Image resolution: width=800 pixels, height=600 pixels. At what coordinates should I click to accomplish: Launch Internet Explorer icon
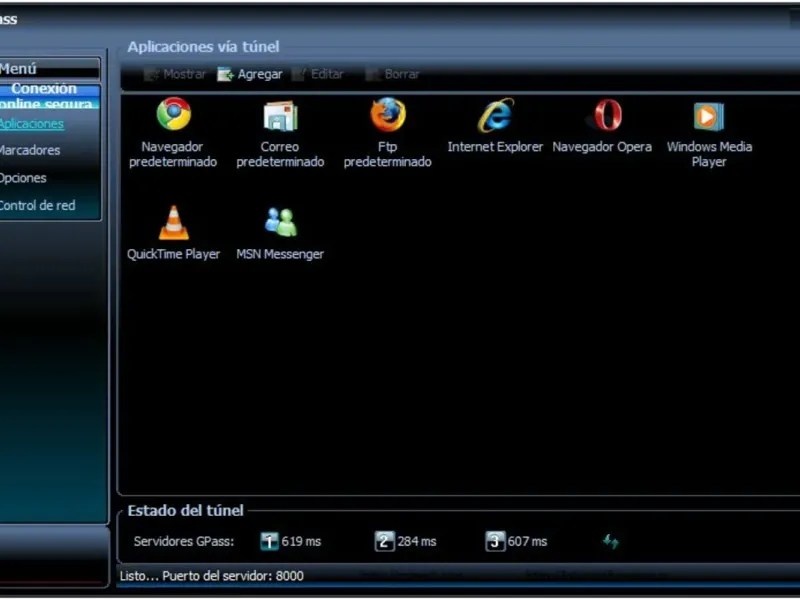pos(495,116)
